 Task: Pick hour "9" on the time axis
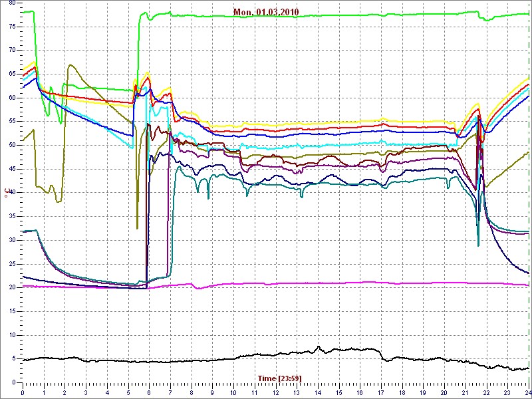pyautogui.click(x=213, y=392)
